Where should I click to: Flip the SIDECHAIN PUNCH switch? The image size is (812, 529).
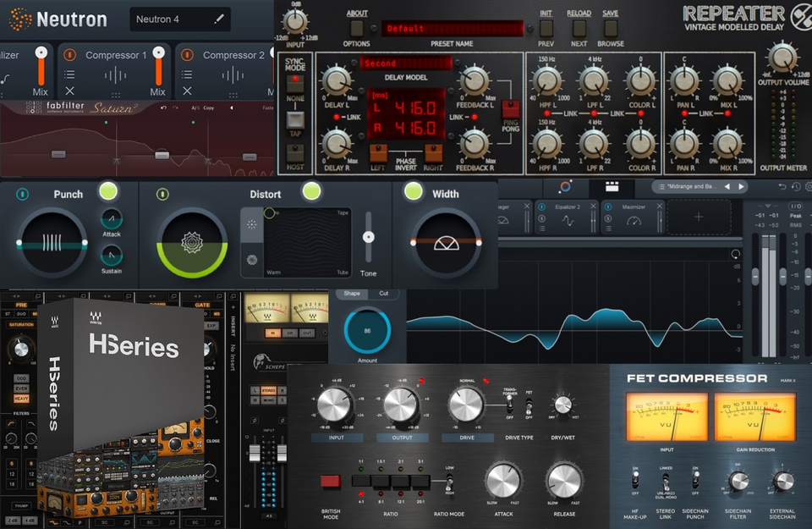click(x=695, y=480)
